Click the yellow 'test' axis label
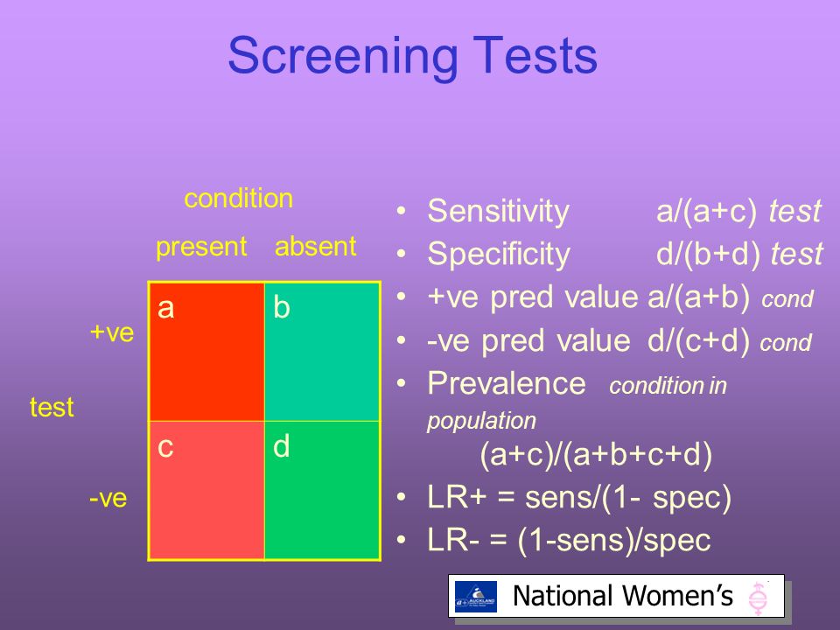The image size is (840, 630). (x=52, y=407)
